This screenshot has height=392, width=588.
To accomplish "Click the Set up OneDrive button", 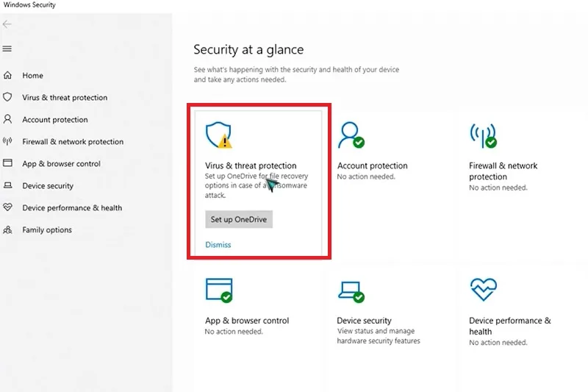I will coord(239,219).
